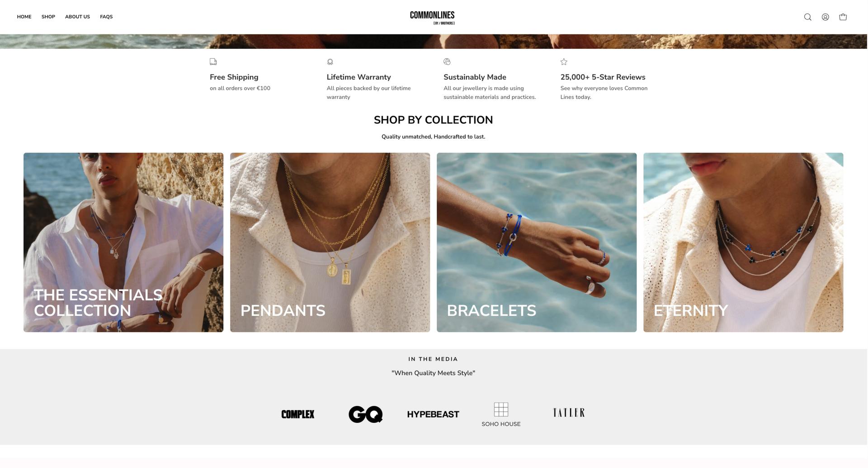Click the 5-Star Reviews star icon
The image size is (868, 468).
(564, 61)
